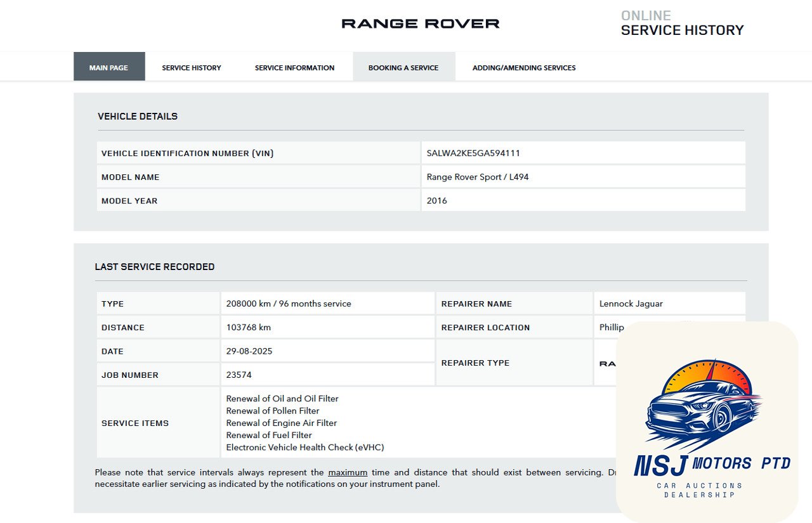The height and width of the screenshot is (523, 812).
Task: Click the VIN value SALWA2KE5GA594111
Action: [x=473, y=153]
